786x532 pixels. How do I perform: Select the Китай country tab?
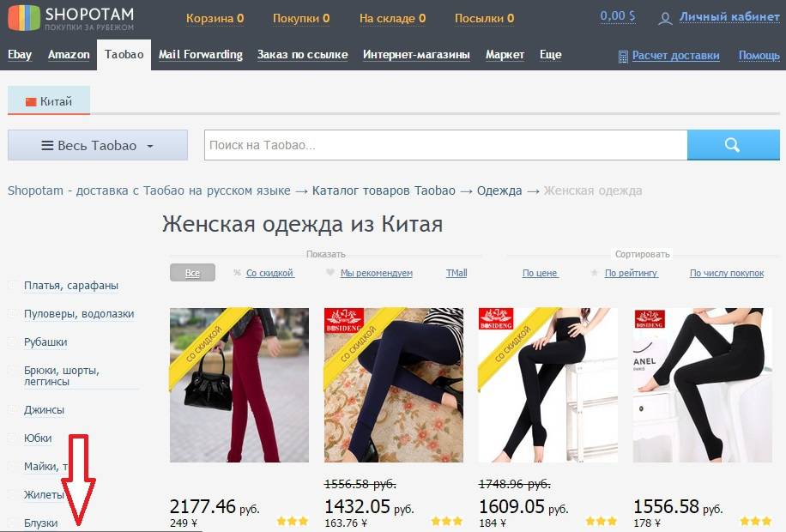(49, 100)
